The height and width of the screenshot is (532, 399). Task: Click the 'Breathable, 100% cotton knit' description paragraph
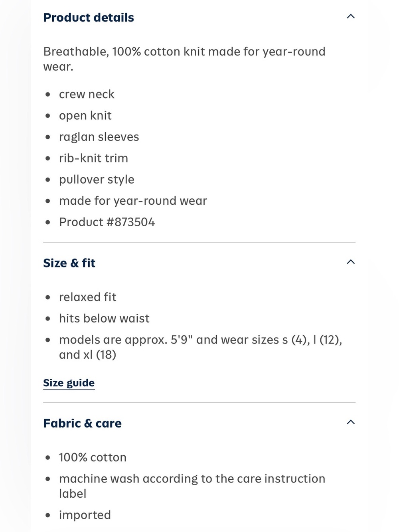point(184,59)
